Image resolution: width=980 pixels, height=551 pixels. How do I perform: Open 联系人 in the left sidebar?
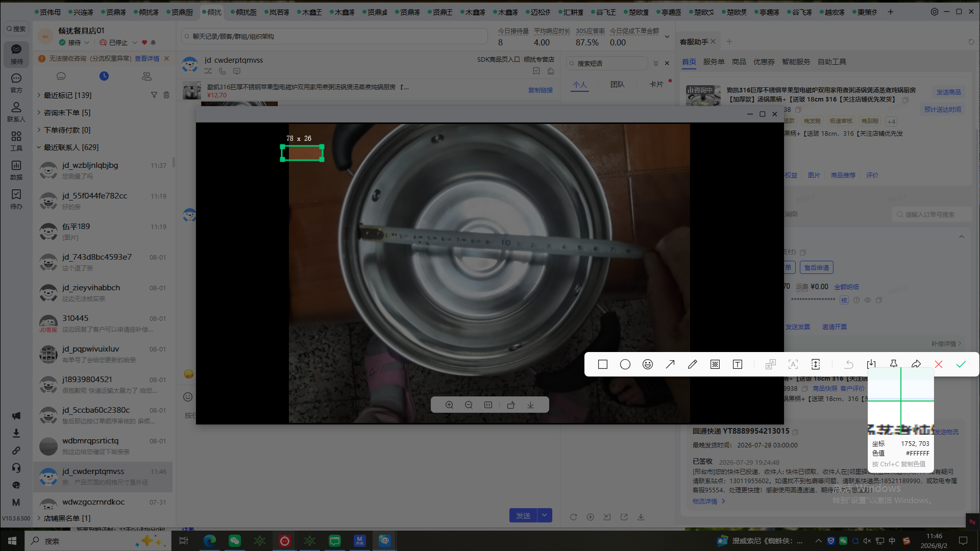16,112
